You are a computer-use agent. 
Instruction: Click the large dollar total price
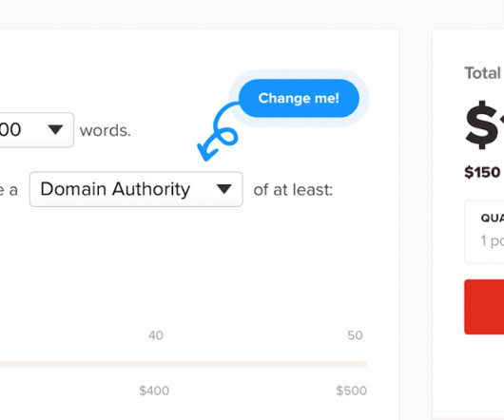click(x=484, y=124)
